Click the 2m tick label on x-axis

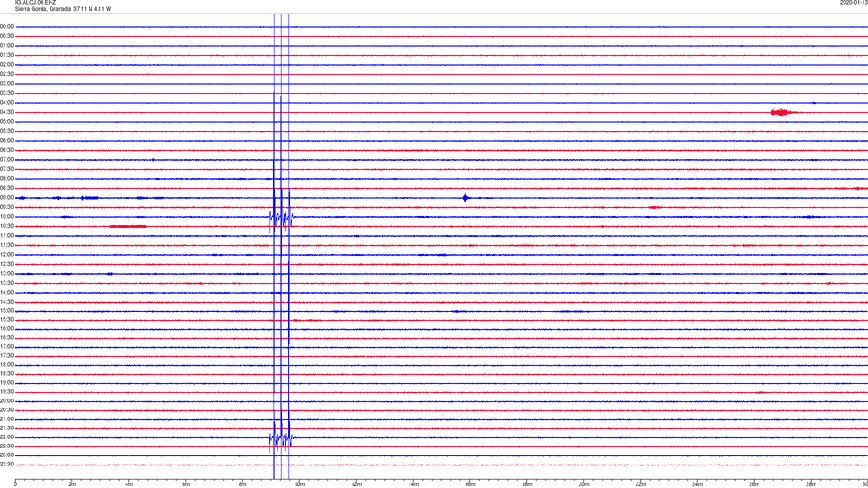(x=72, y=484)
